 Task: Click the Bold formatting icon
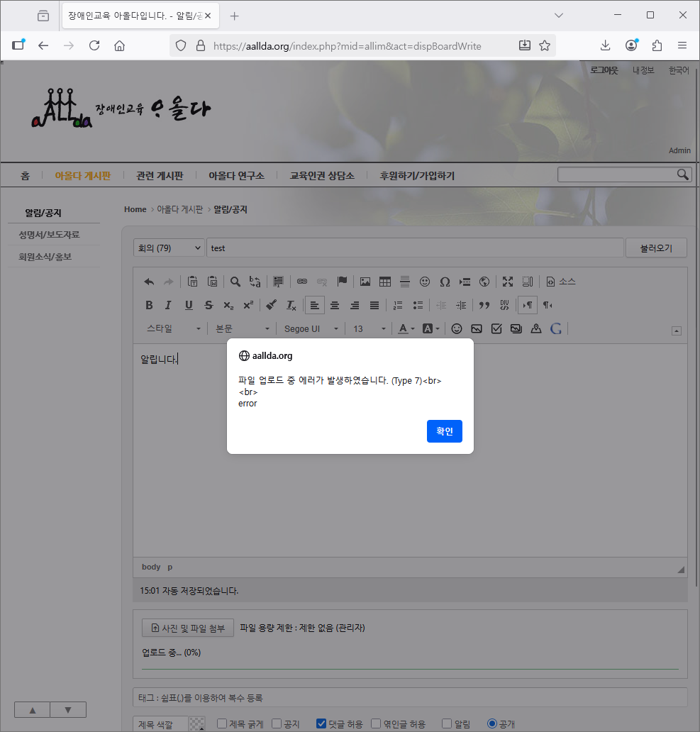(149, 305)
